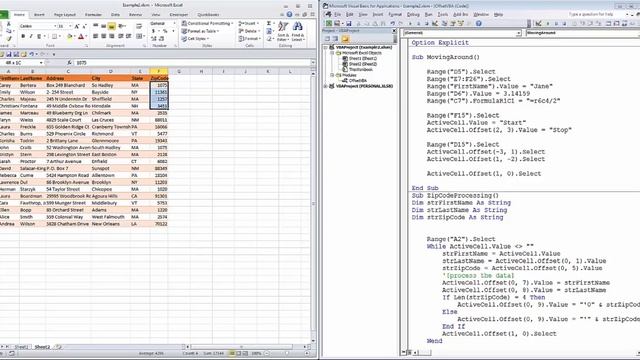Click View Object icon in Project panel
This screenshot has height=360, width=640.
pyautogui.click(x=336, y=39)
